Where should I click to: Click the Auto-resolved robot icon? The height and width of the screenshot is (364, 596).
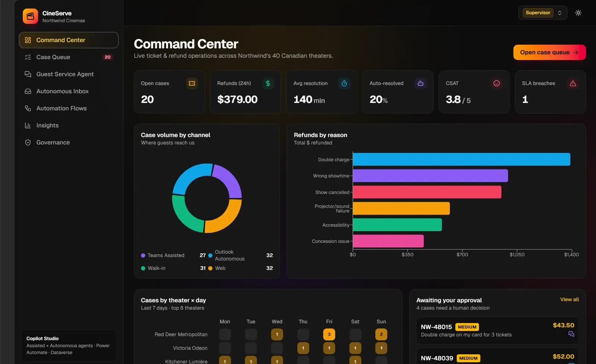tap(421, 83)
